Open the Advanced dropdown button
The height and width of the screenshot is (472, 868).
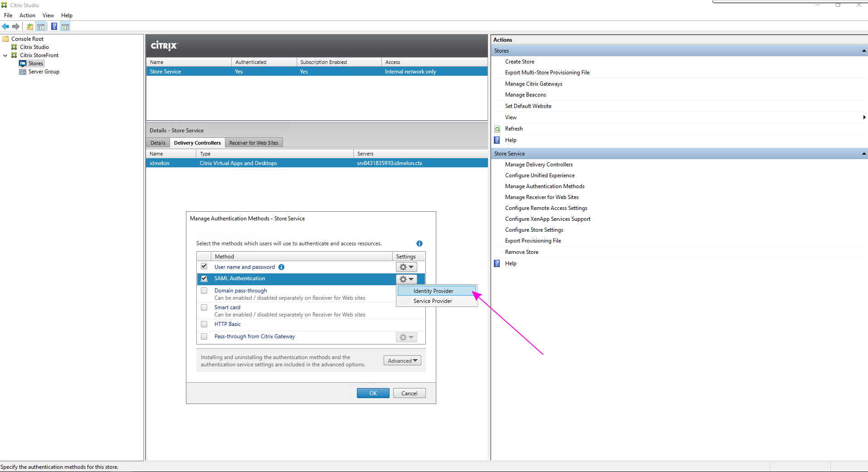402,360
